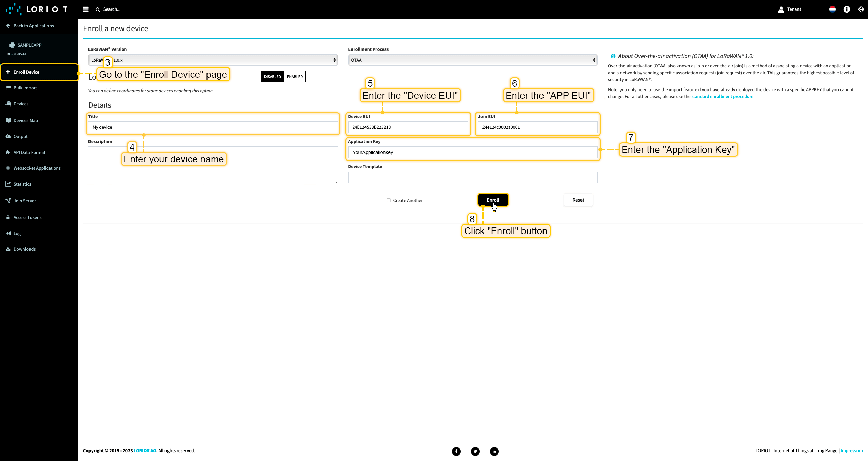
Task: Expand the LoRaWAN Version dropdown
Action: click(224, 60)
